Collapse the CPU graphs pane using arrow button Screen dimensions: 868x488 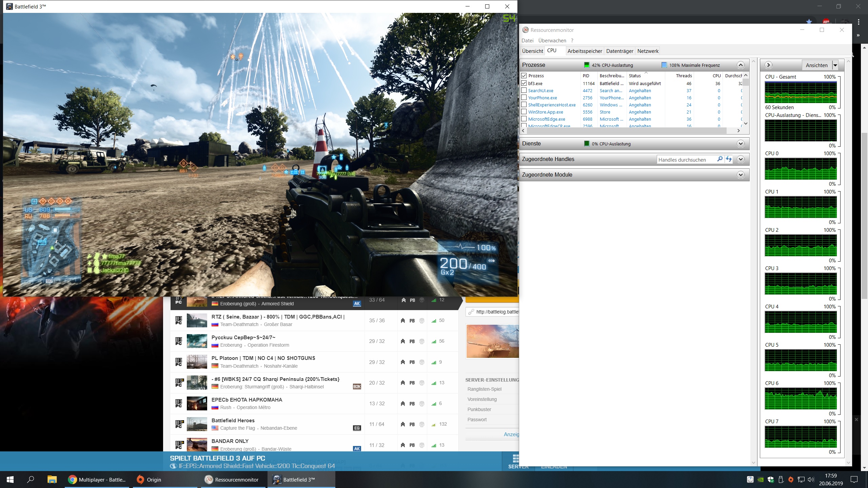[769, 65]
